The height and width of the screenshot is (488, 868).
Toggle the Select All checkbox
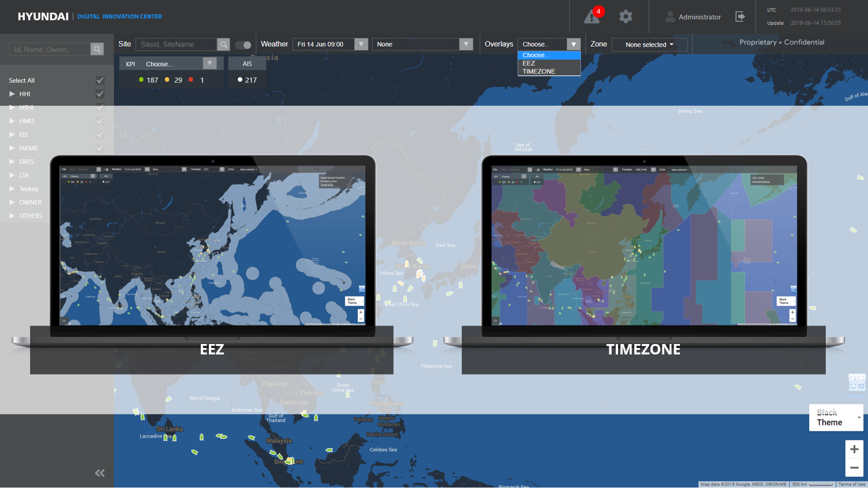(x=100, y=80)
